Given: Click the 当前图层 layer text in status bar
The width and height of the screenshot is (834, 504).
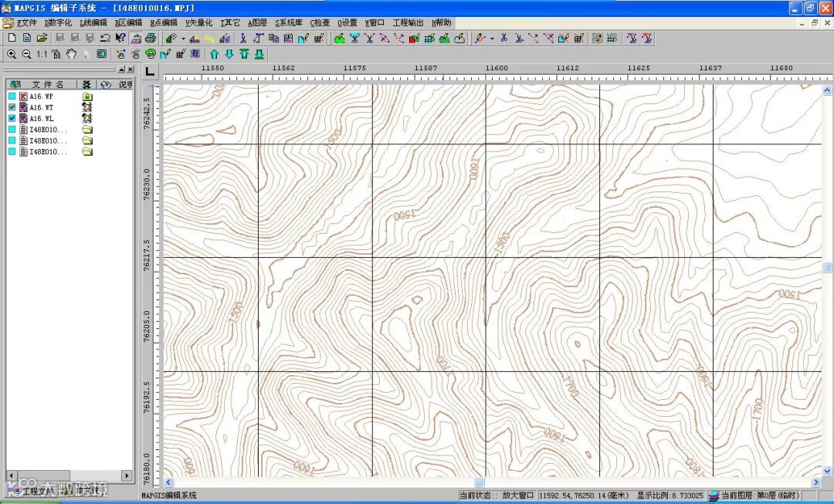Looking at the screenshot, I should [761, 496].
